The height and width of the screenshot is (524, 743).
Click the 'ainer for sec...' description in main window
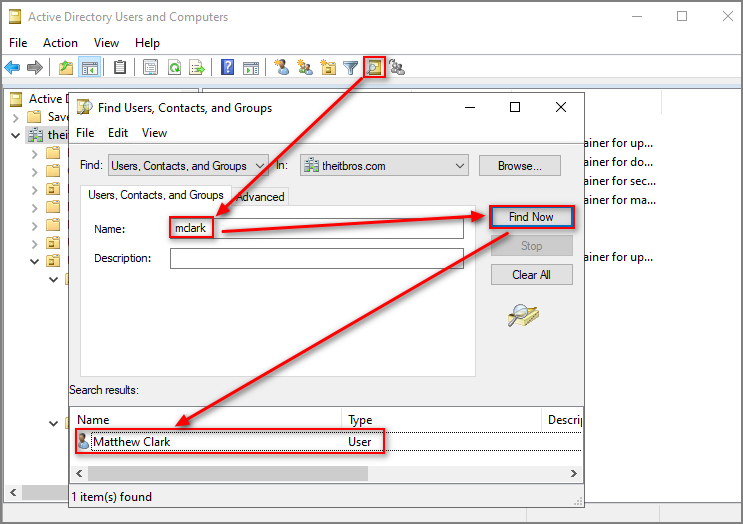click(620, 181)
